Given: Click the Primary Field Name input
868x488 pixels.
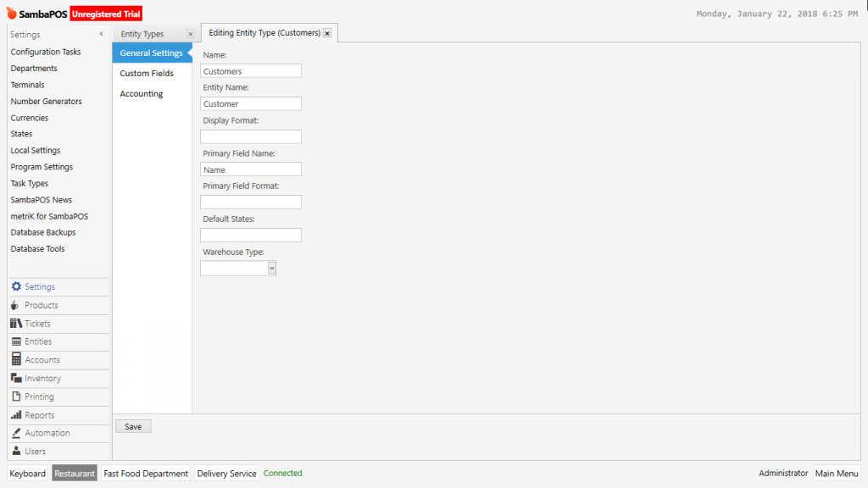Looking at the screenshot, I should [251, 169].
